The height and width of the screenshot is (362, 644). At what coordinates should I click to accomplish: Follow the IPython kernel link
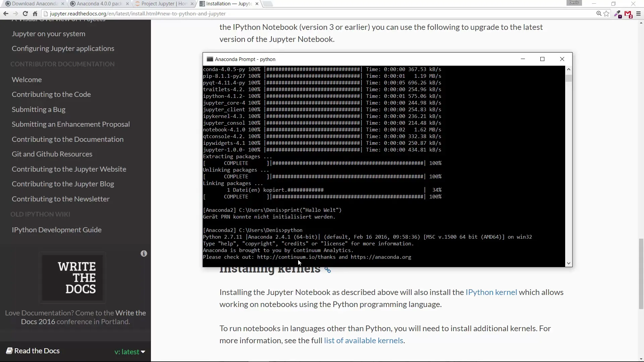491,292
